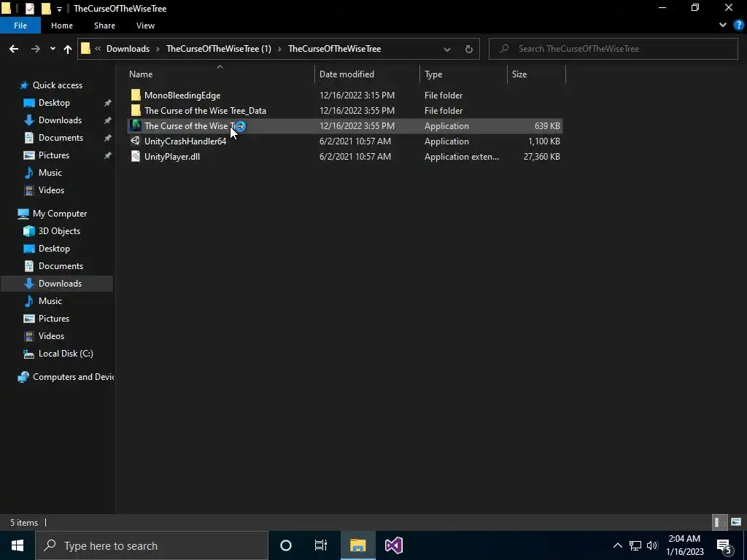The height and width of the screenshot is (560, 747).
Task: Expand the ribbon with the chevron
Action: coord(723,26)
